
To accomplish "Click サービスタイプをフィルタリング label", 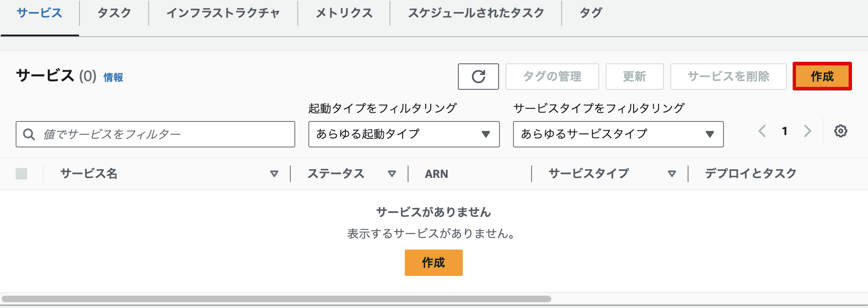I will tap(599, 108).
